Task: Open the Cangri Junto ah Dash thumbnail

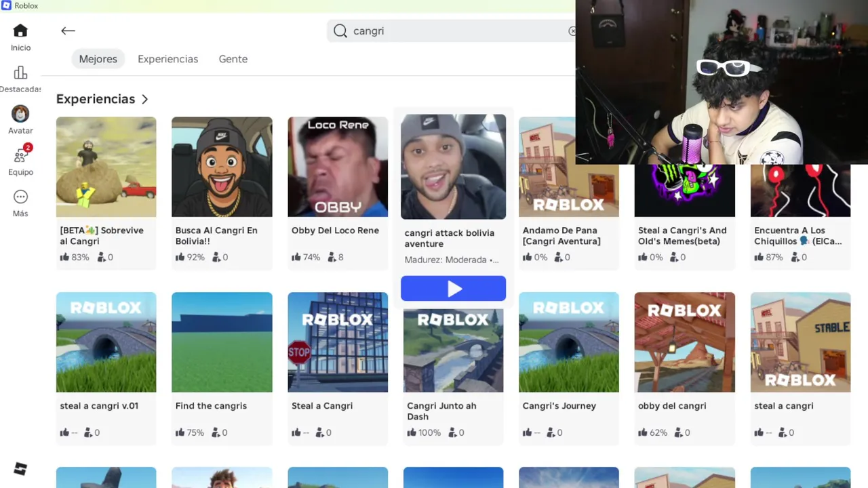Action: coord(453,350)
